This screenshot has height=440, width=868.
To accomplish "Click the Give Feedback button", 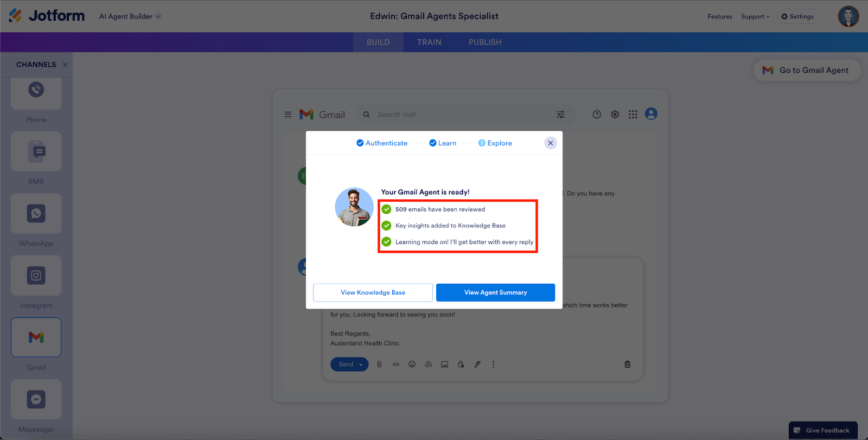I will 823,430.
